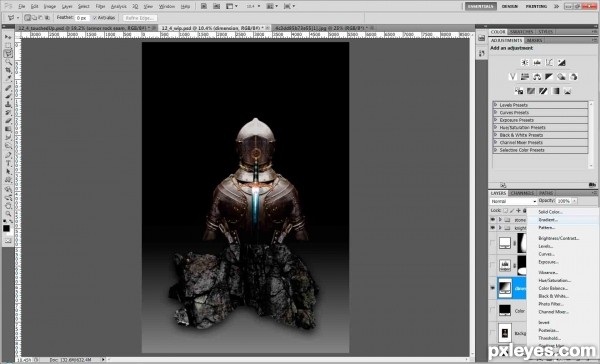
Task: Show the Color fill layer
Action: point(493,310)
